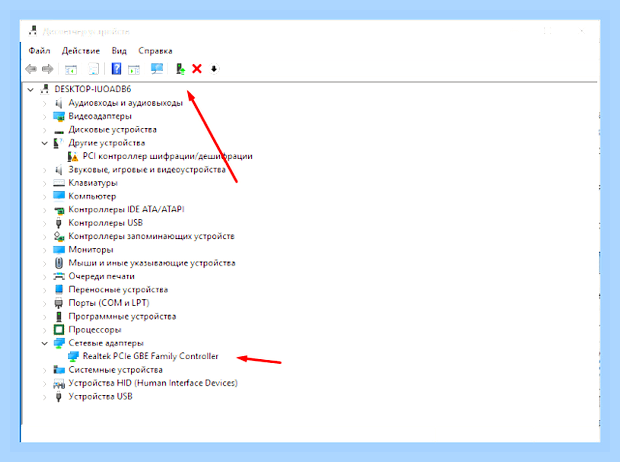Select Контроллеры IDE ATA/ATAPI category

point(126,209)
